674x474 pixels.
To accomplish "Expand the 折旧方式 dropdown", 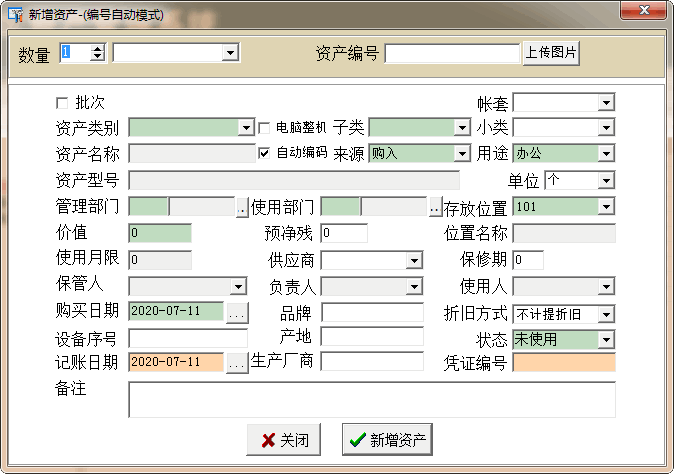I will pos(606,314).
